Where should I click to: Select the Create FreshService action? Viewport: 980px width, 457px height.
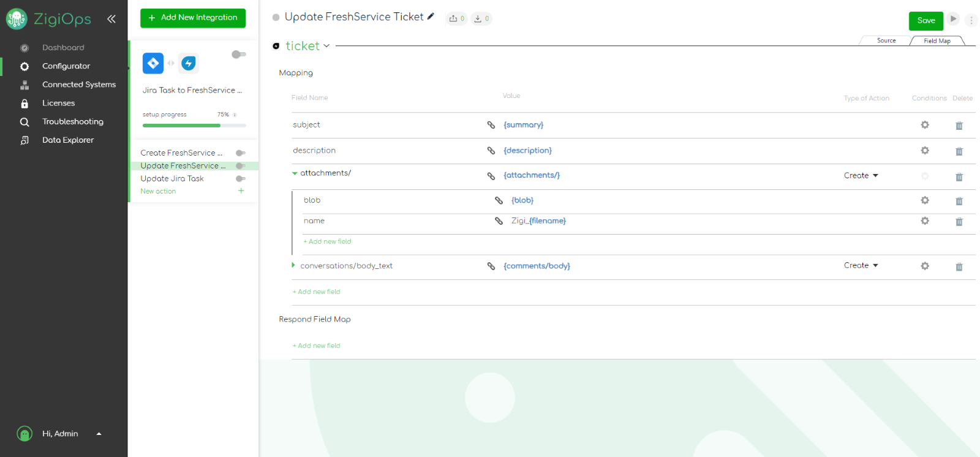click(x=181, y=153)
